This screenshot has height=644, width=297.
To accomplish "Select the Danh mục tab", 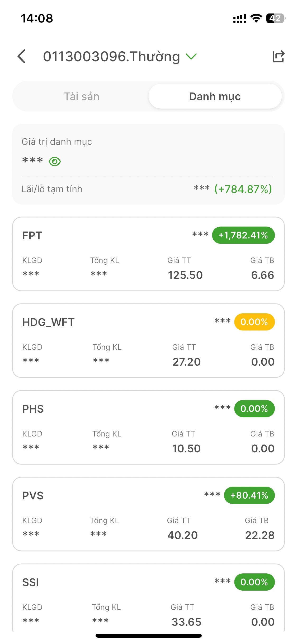I will point(215,96).
